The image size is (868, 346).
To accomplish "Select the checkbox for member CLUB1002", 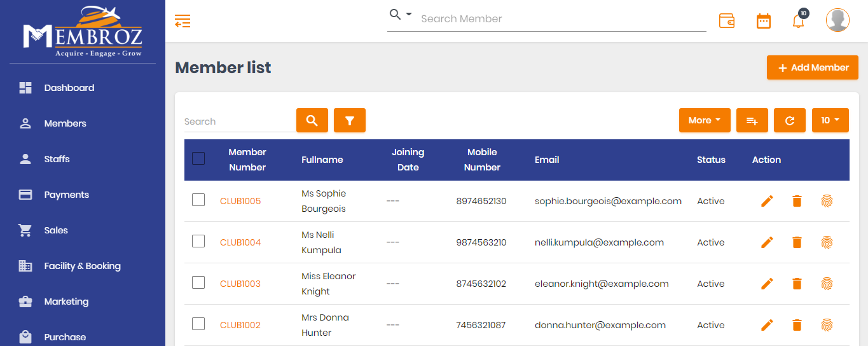I will [198, 324].
